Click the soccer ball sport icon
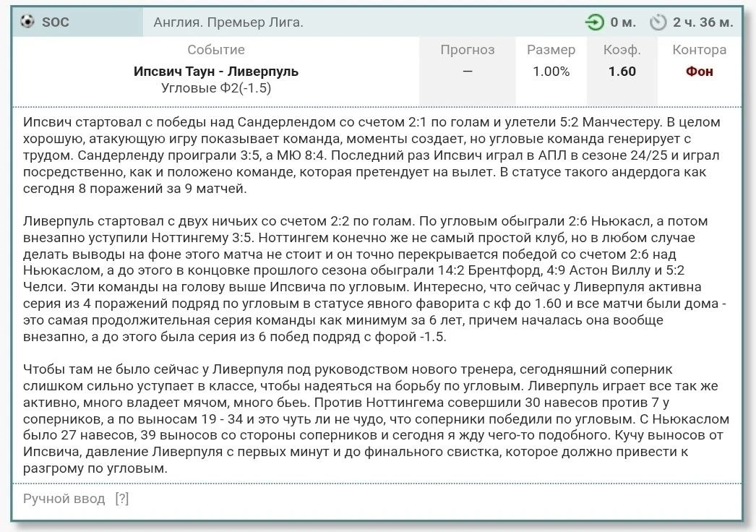The height and width of the screenshot is (532, 756). point(27,22)
